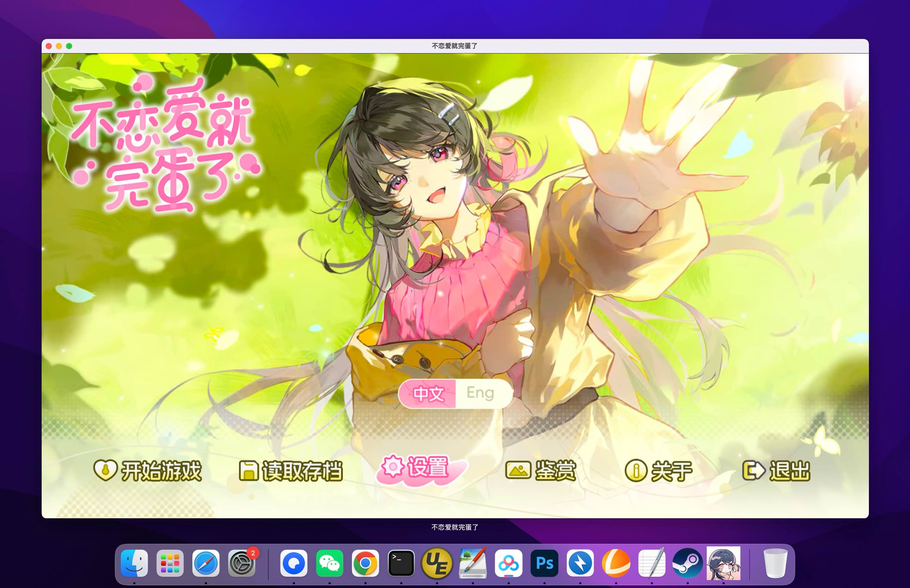
Task: Open the Trash in the dock
Action: 775,563
